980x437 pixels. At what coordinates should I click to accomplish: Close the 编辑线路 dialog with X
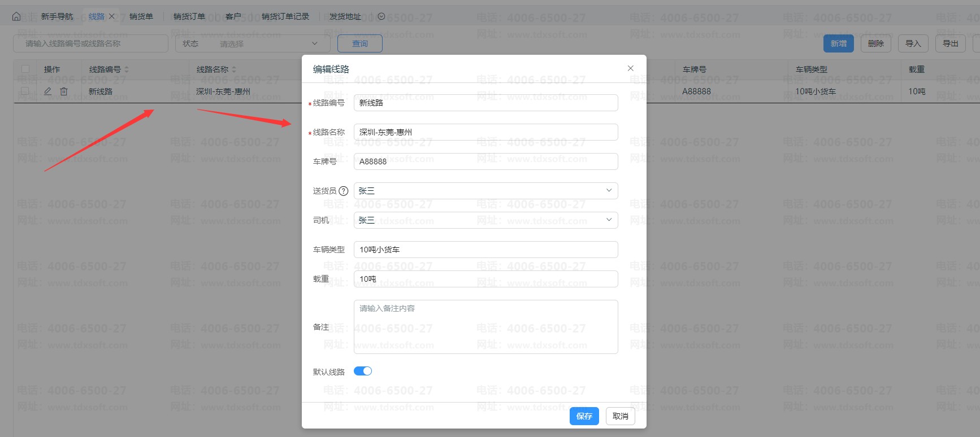(x=631, y=68)
